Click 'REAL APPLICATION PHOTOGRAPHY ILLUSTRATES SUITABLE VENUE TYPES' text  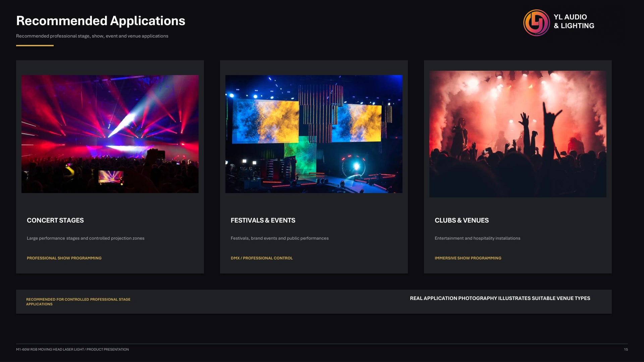[x=500, y=298]
